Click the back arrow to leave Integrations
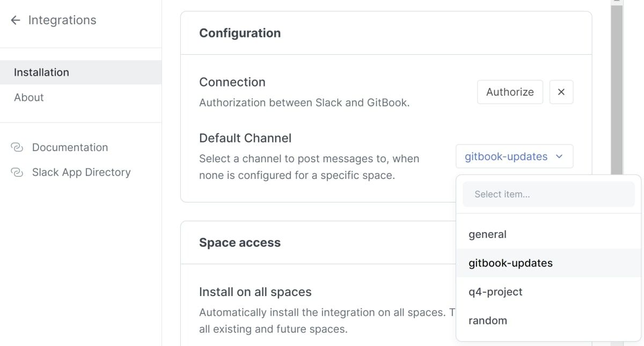The image size is (644, 346). click(15, 20)
